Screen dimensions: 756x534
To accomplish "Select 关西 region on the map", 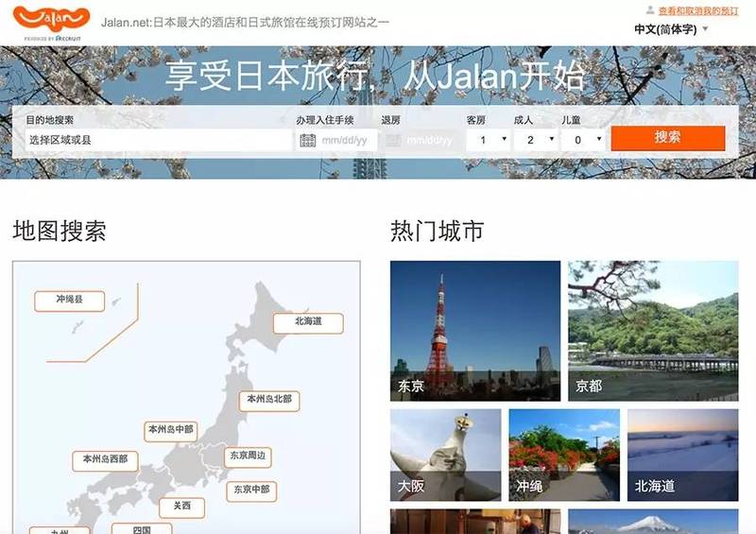I will 181,508.
